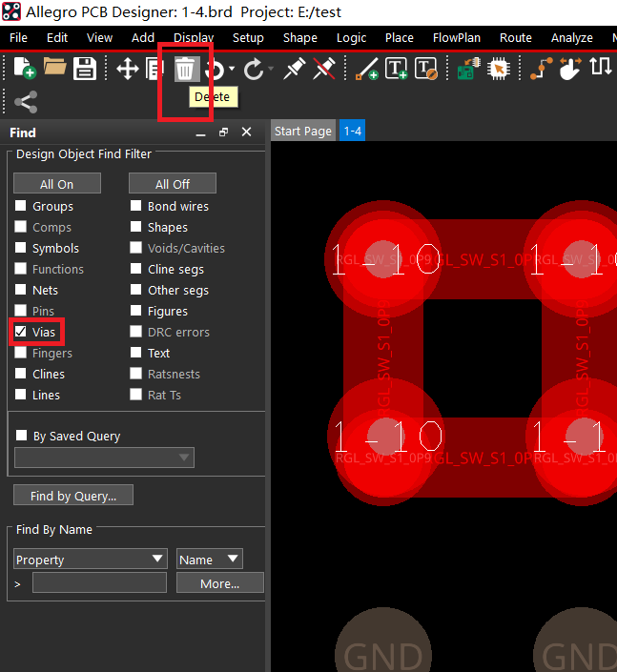Select the Add Text tool icon
The width and height of the screenshot is (617, 672).
[x=396, y=69]
